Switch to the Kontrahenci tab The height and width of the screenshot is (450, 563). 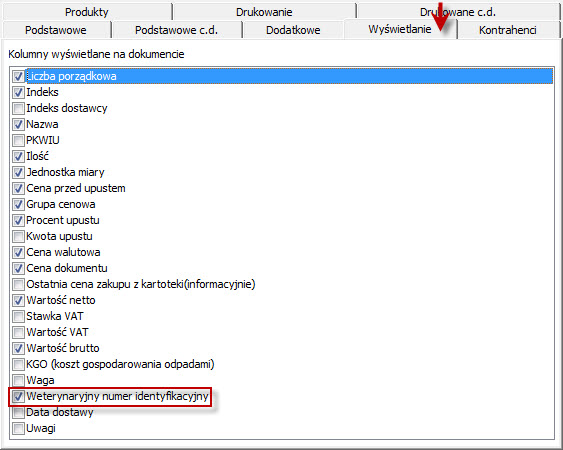(x=508, y=30)
